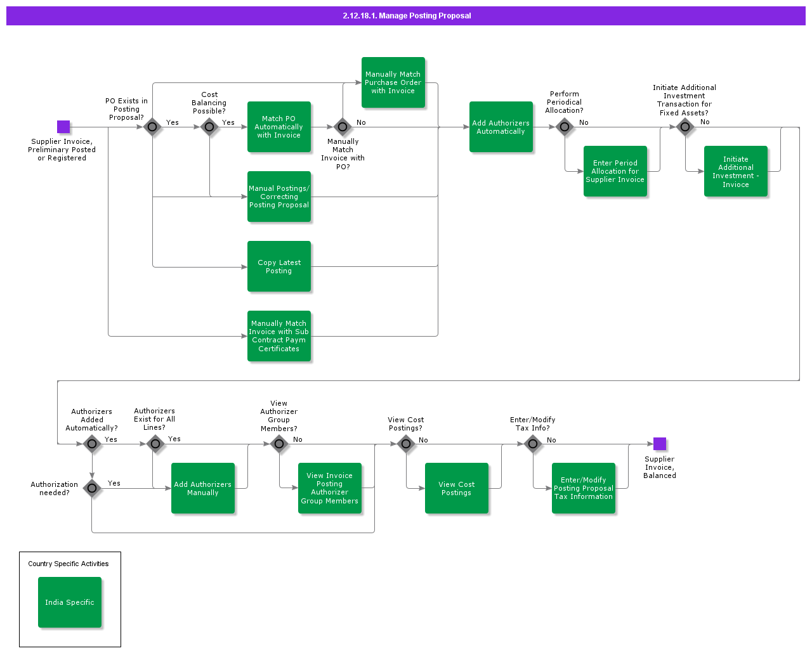Screen dimensions: 812x653
Task: Click the Cost Balancing Possible gateway
Action: tap(209, 127)
